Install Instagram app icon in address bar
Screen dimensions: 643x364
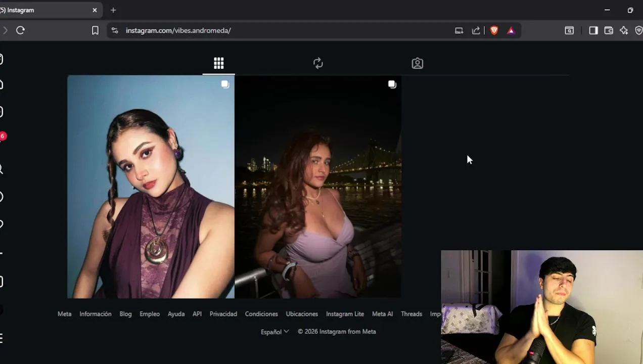coord(459,30)
